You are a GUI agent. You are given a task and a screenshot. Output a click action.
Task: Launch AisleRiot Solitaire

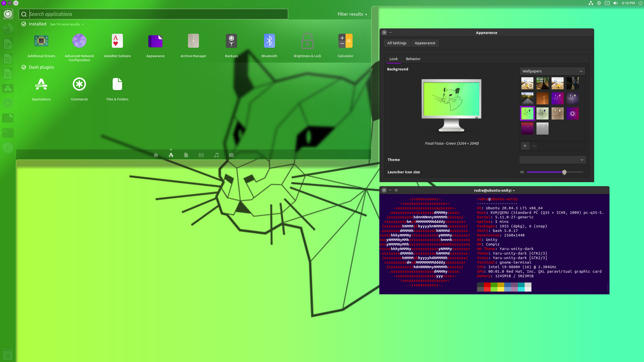click(x=117, y=41)
